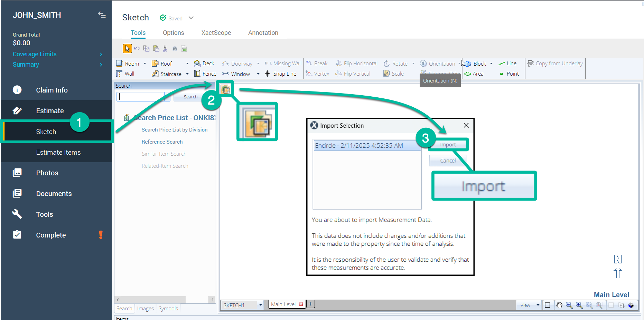Open the Roof tool dropdown arrow
This screenshot has height=320, width=644.
[187, 64]
